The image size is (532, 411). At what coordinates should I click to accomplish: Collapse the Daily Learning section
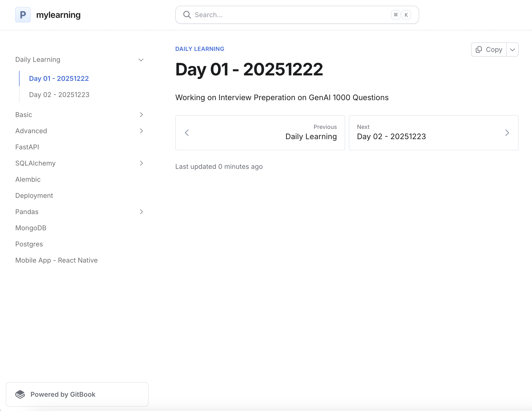pos(141,60)
